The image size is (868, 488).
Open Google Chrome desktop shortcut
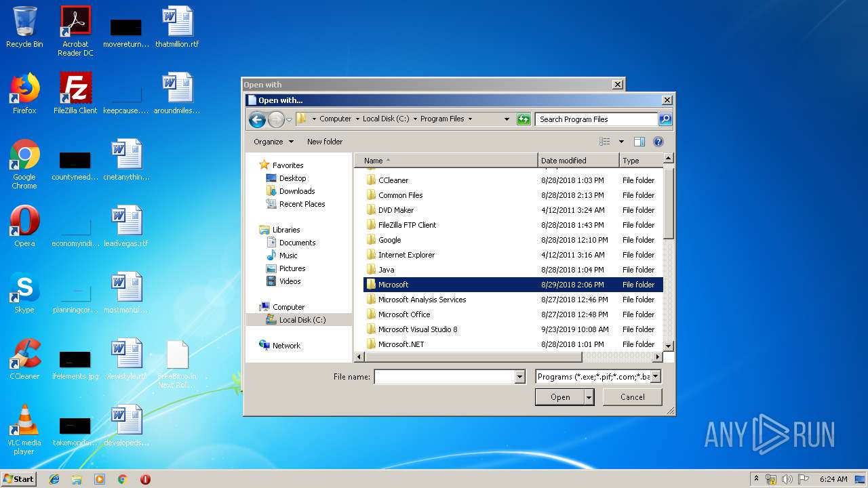pos(24,164)
